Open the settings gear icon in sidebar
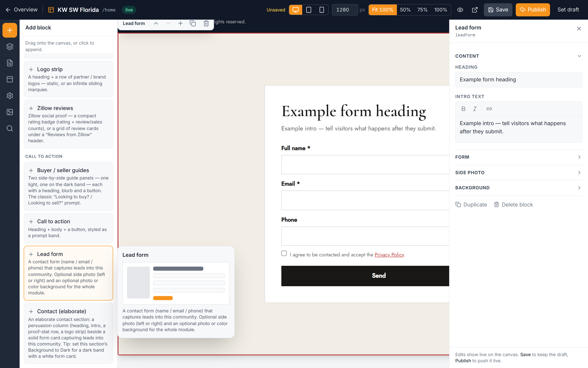This screenshot has width=588, height=368. (10, 96)
